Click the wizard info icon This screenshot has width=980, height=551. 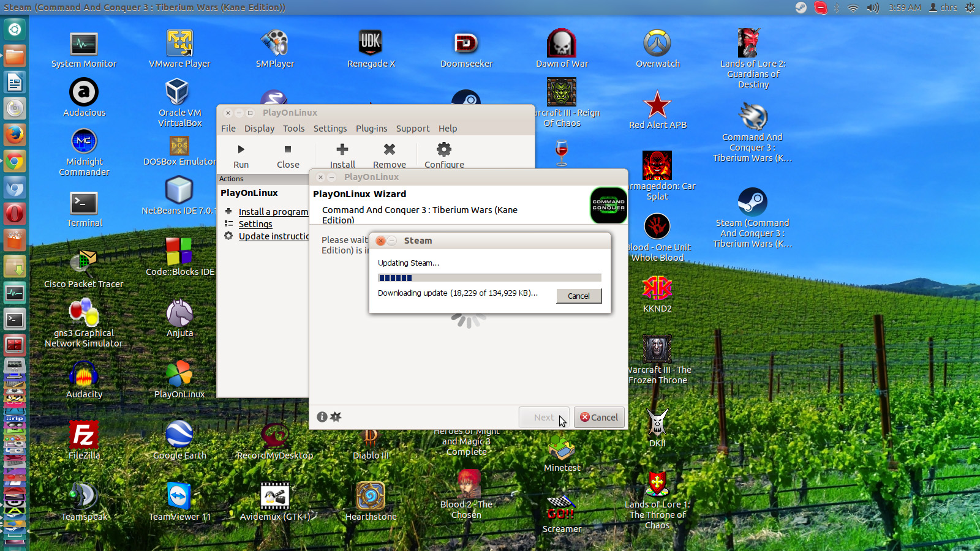[x=322, y=417]
